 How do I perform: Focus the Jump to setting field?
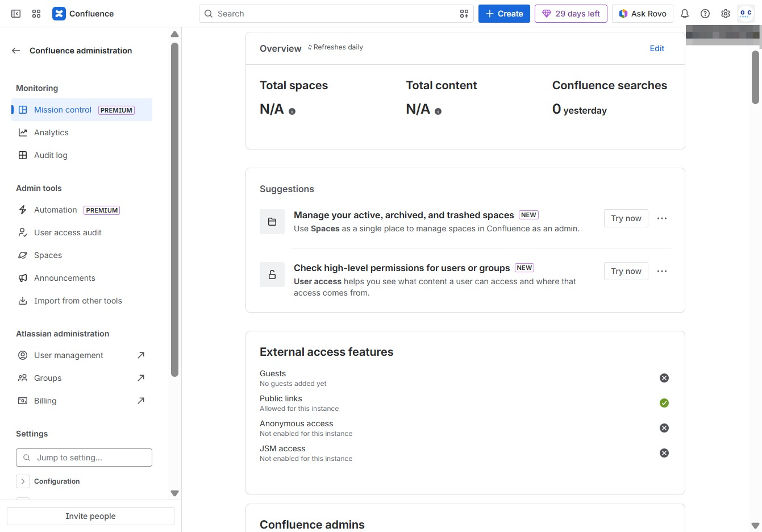tap(84, 458)
